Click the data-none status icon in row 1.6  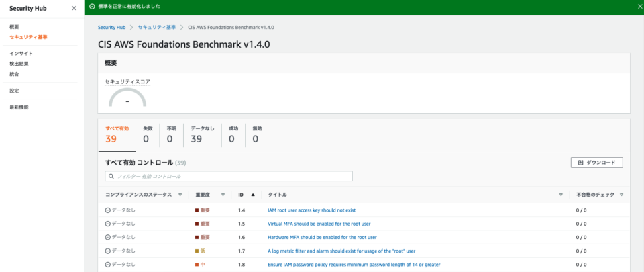108,238
